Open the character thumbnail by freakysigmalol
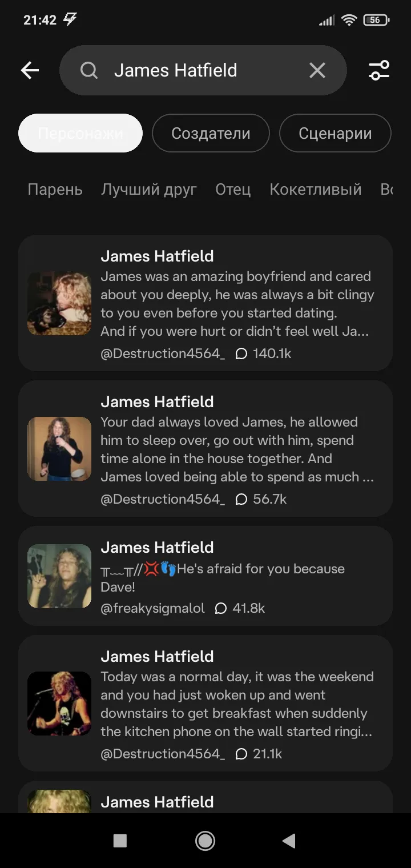411x868 pixels. point(59,576)
